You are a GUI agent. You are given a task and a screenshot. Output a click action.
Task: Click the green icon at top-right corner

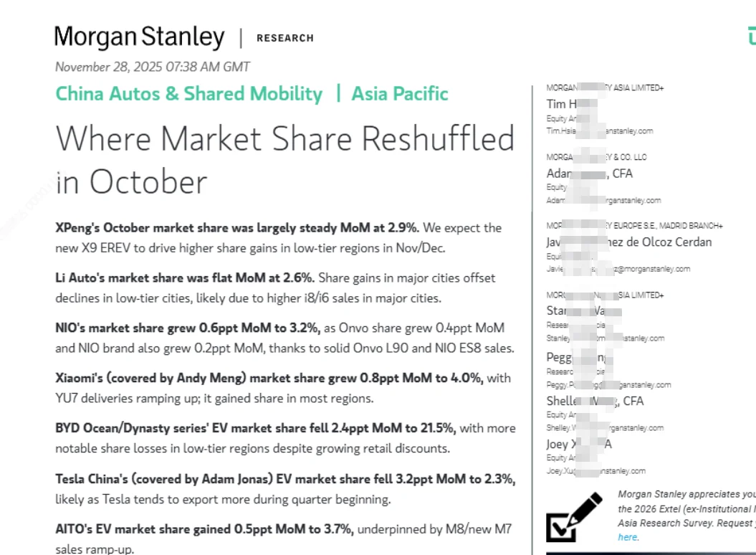[751, 36]
